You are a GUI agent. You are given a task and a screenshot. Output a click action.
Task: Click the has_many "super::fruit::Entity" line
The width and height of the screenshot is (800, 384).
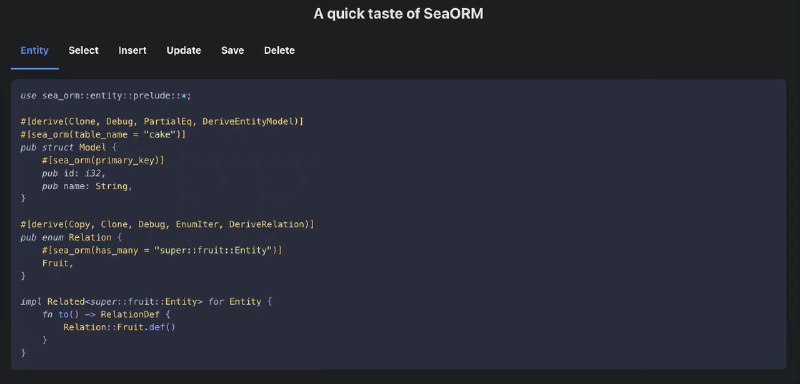[162, 250]
